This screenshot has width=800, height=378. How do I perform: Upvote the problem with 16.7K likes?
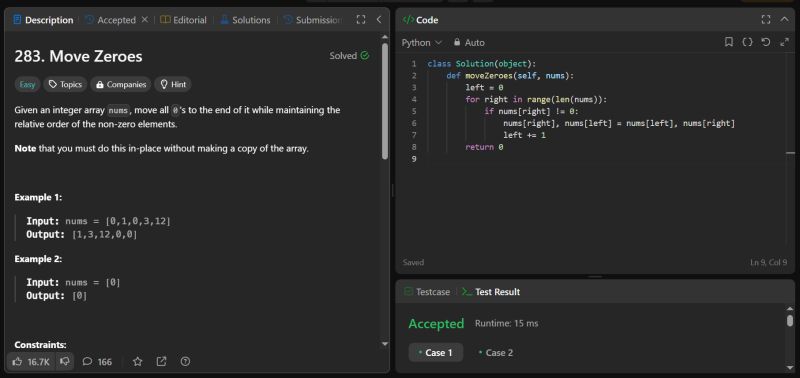point(31,362)
